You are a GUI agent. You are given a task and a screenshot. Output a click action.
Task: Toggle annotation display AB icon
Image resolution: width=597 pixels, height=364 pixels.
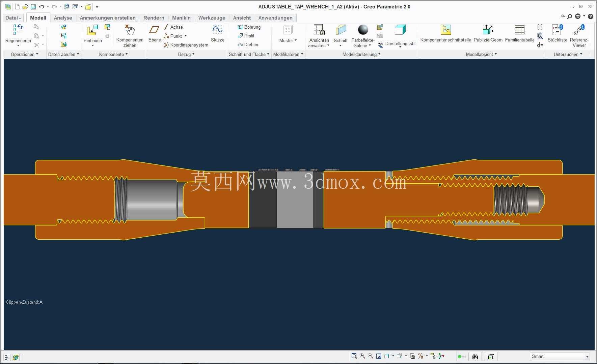(x=400, y=356)
